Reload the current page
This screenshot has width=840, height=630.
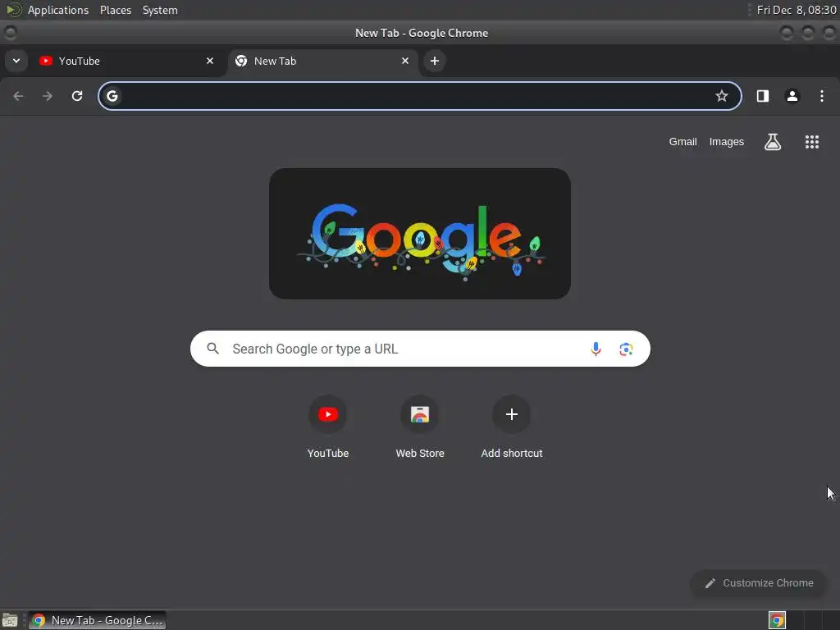(x=77, y=96)
